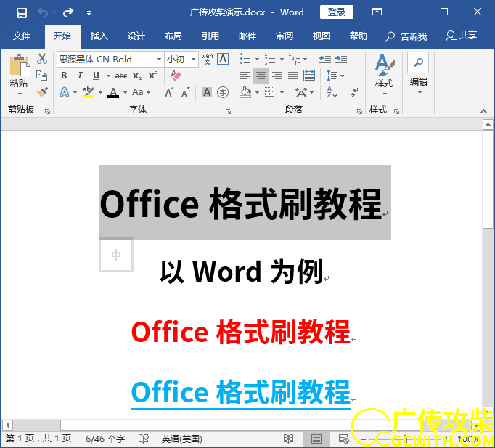Switch to the 插入 tab

tap(99, 36)
